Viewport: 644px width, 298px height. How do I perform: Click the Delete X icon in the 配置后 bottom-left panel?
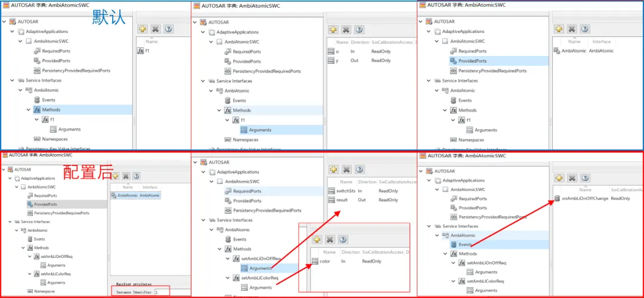[x=126, y=176]
